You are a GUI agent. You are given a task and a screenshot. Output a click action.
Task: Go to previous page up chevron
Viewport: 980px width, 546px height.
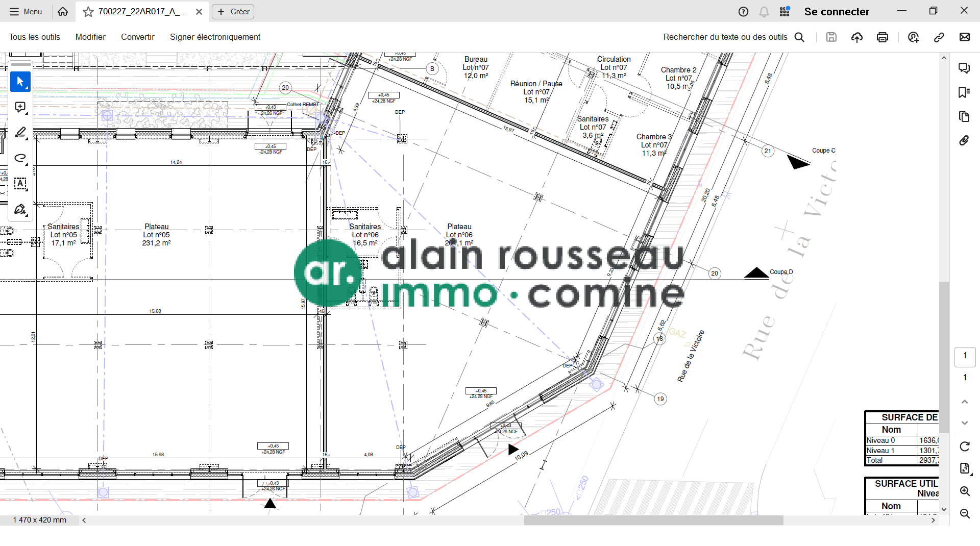965,402
